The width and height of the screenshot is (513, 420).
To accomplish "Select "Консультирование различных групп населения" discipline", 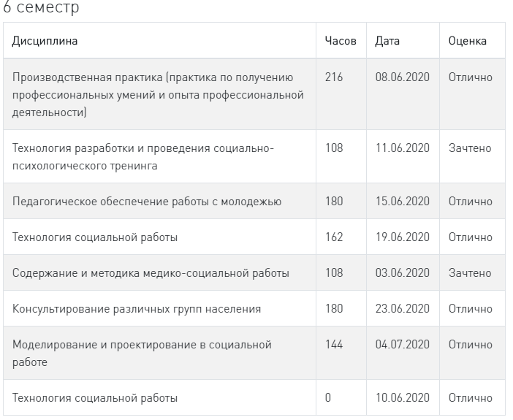I will click(x=137, y=309).
